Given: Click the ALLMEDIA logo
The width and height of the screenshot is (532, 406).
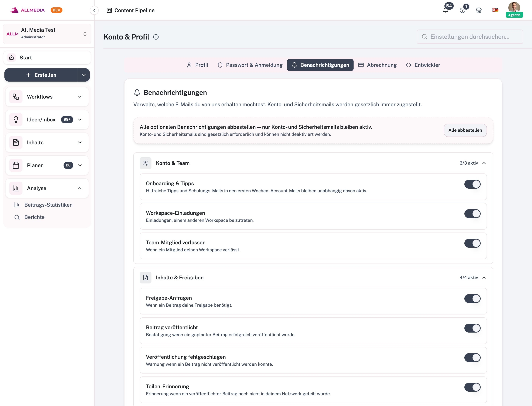Looking at the screenshot, I should point(27,10).
